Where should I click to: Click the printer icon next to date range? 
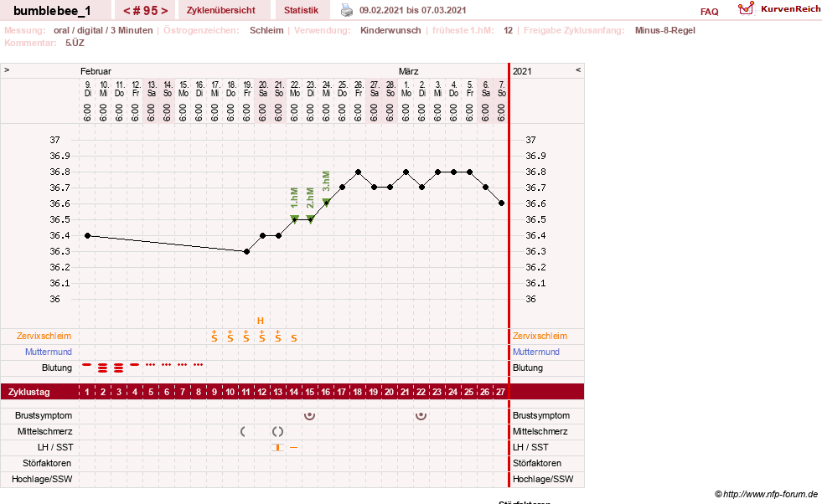click(347, 10)
